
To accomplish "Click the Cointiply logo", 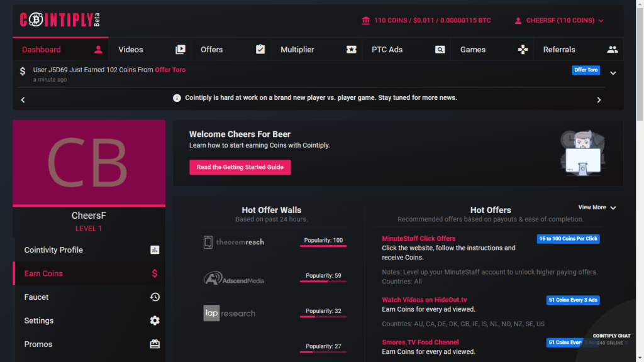I will pos(60,19).
